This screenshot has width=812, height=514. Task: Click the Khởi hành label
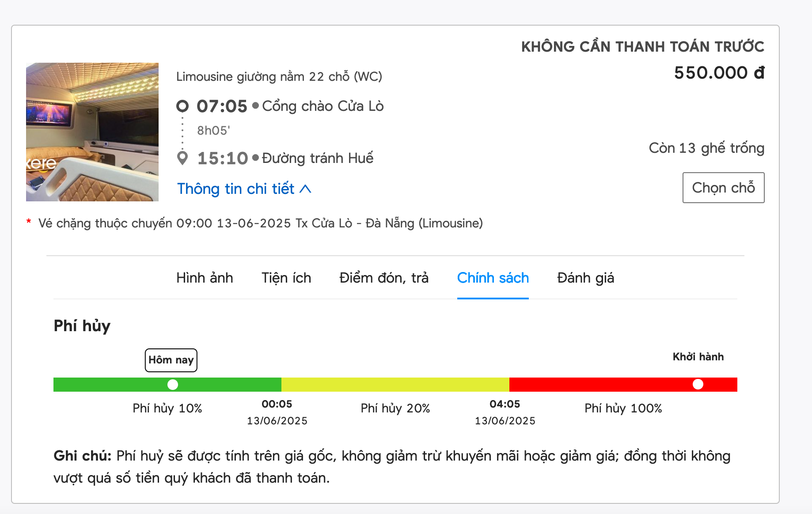[698, 357]
